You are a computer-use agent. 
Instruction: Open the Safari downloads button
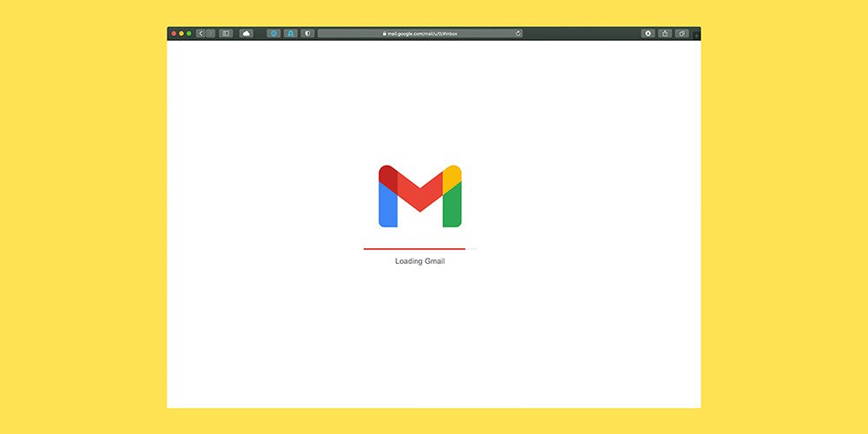648,34
